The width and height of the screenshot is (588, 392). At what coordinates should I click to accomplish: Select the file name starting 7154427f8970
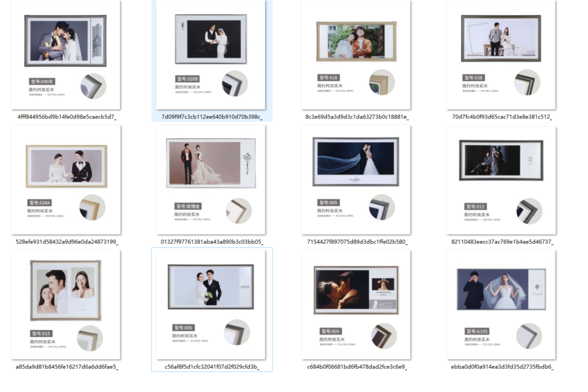[357, 242]
